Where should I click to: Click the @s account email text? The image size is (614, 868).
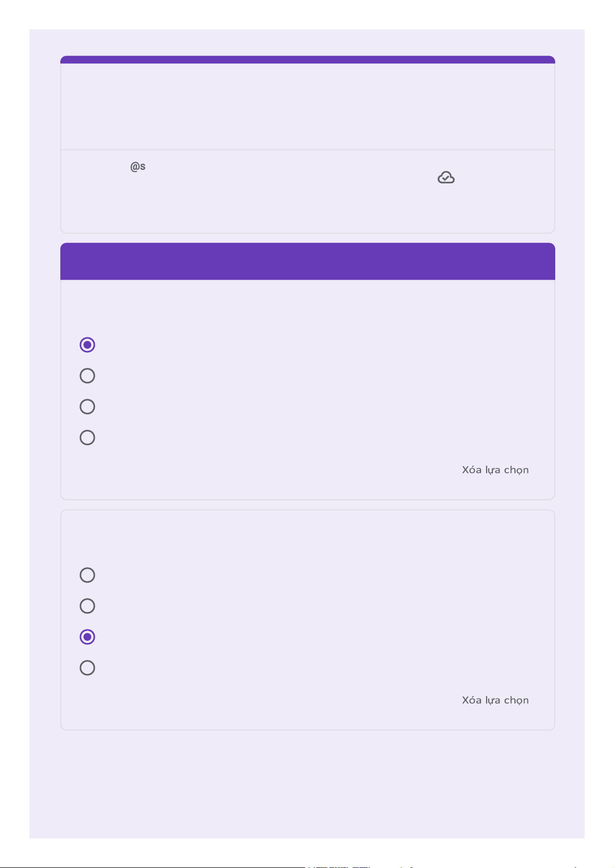[138, 167]
